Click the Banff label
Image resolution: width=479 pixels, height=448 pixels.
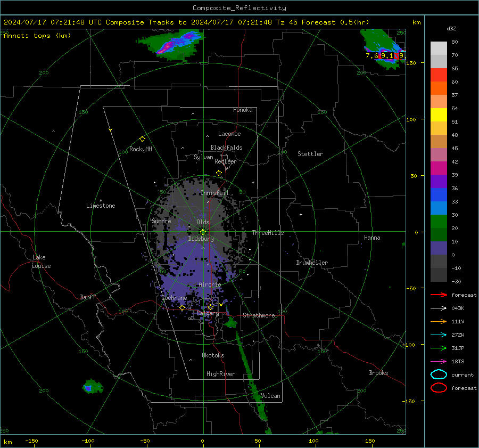tap(88, 297)
